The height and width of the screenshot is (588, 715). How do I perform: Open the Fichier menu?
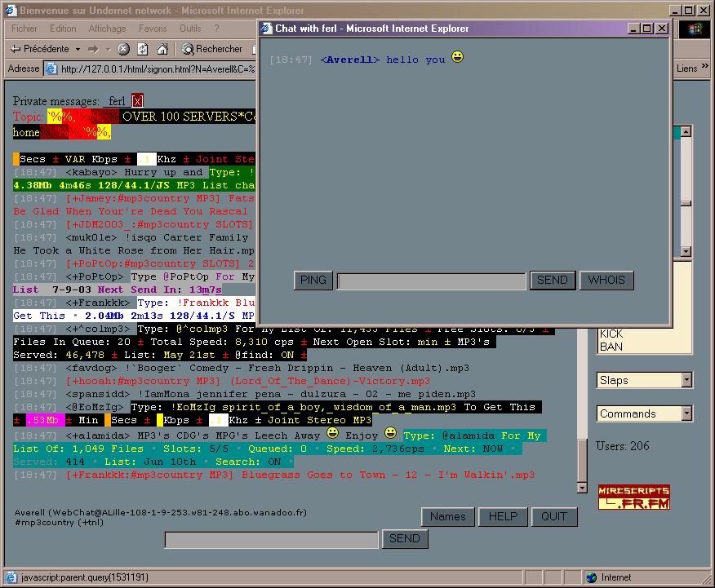coord(24,29)
